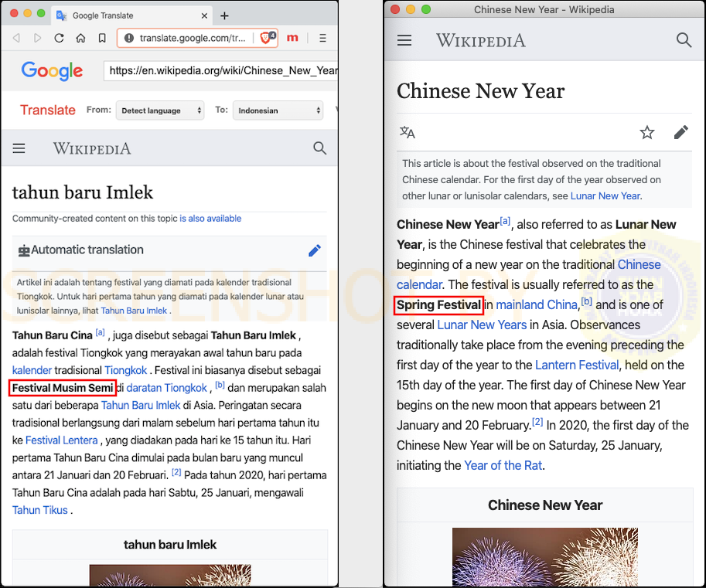Open Wikipedia menu in translated page
The width and height of the screenshot is (706, 588).
coord(19,148)
